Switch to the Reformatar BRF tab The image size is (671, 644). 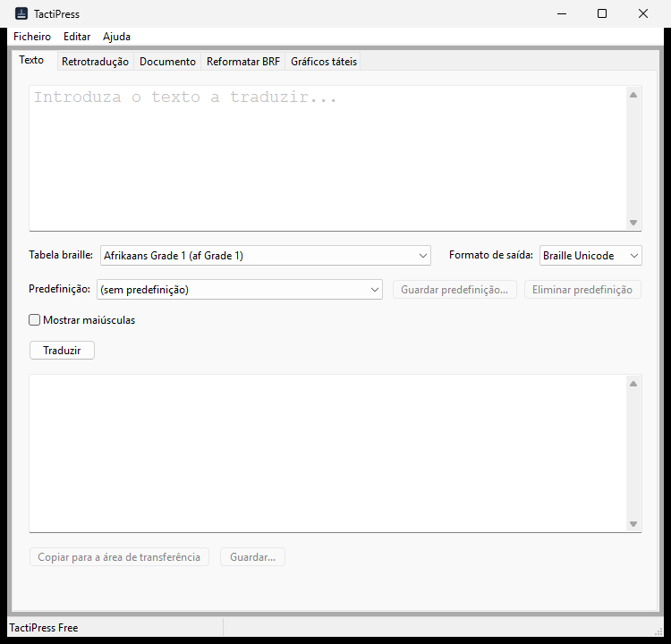tap(243, 62)
